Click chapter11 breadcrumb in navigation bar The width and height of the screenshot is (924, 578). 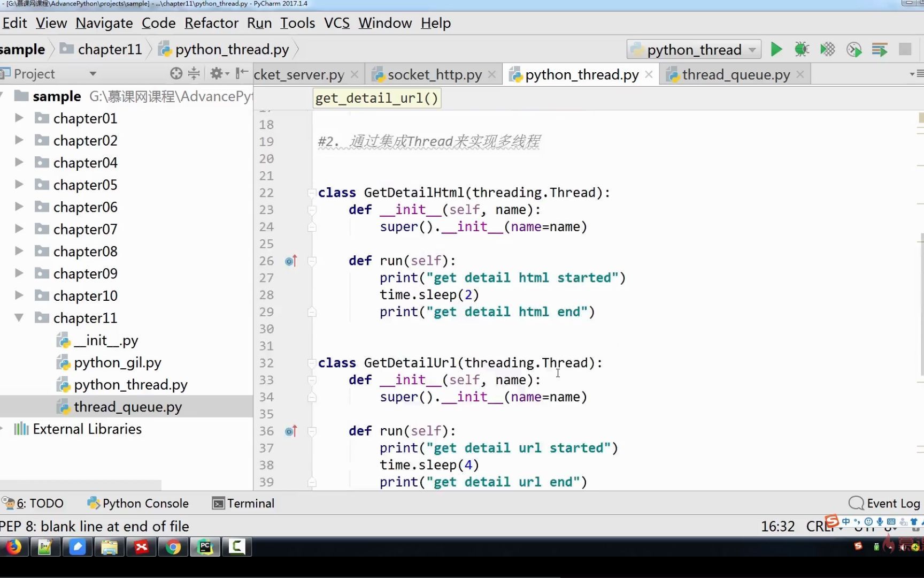[102, 49]
